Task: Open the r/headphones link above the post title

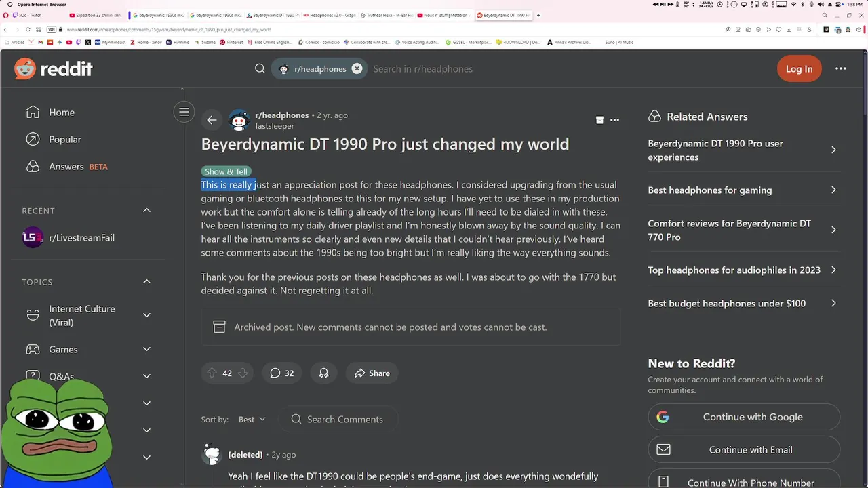Action: coord(281,115)
